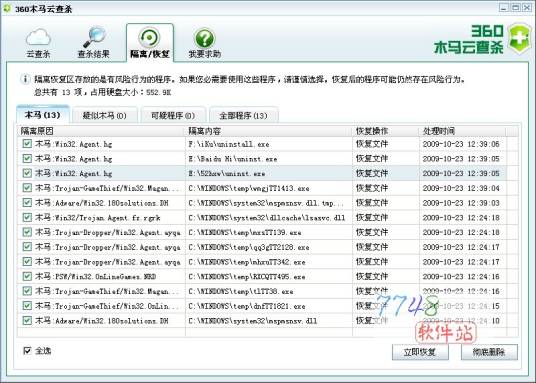The image size is (536, 383).
Task: Select the PSW/Win32.OnLineGames entry
Action: [x=95, y=276]
